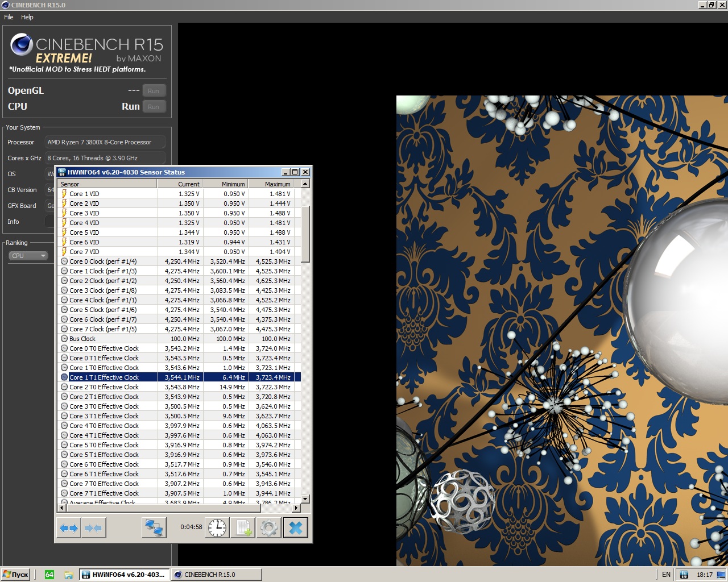The image size is (728, 582).
Task: Select Core 3 T0 Effective Clock row
Action: tap(180, 406)
